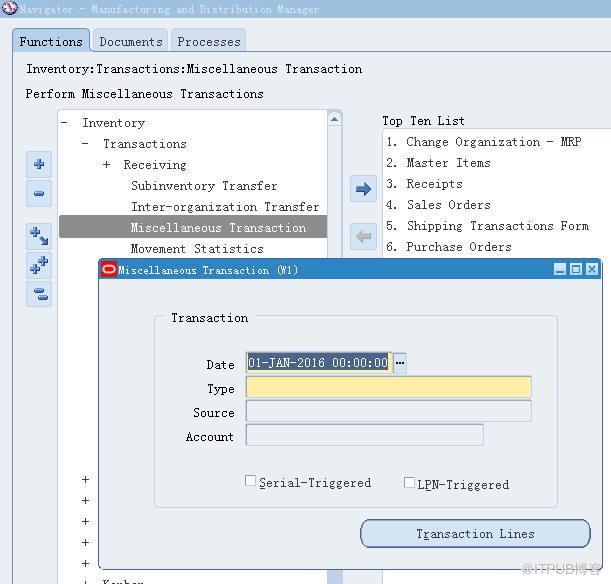Collapse the Transactions tree node
The image size is (611, 584).
click(x=85, y=144)
